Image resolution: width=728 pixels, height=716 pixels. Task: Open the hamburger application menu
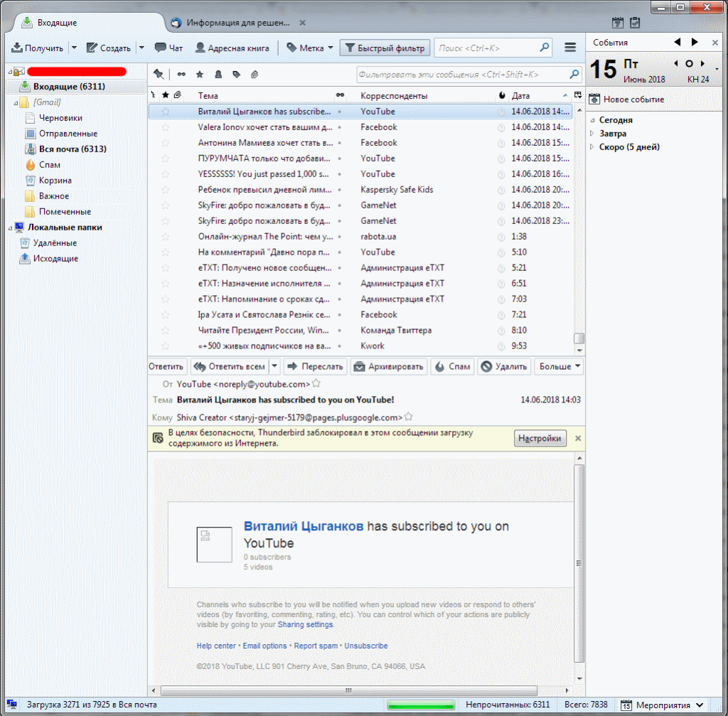pos(569,48)
